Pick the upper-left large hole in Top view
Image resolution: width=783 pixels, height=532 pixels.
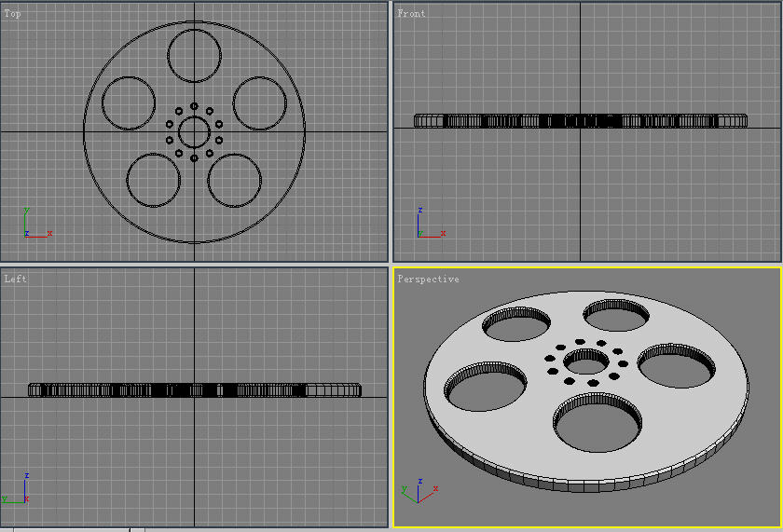pos(129,103)
